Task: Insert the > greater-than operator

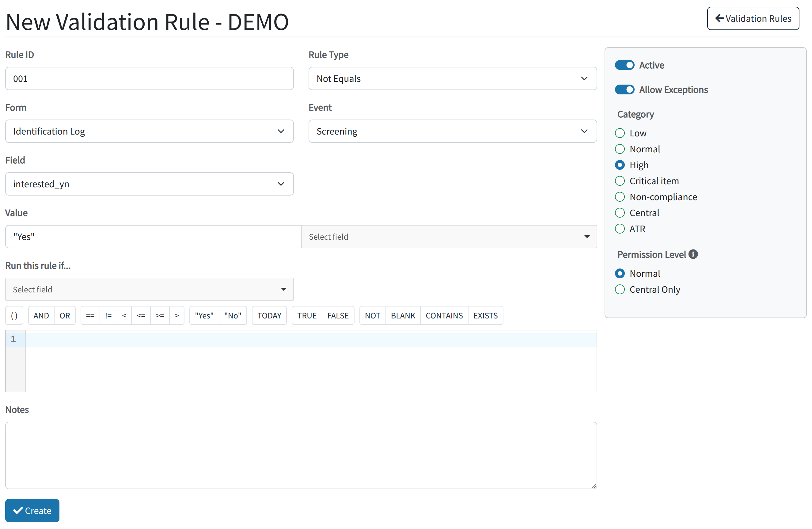Action: [x=177, y=316]
